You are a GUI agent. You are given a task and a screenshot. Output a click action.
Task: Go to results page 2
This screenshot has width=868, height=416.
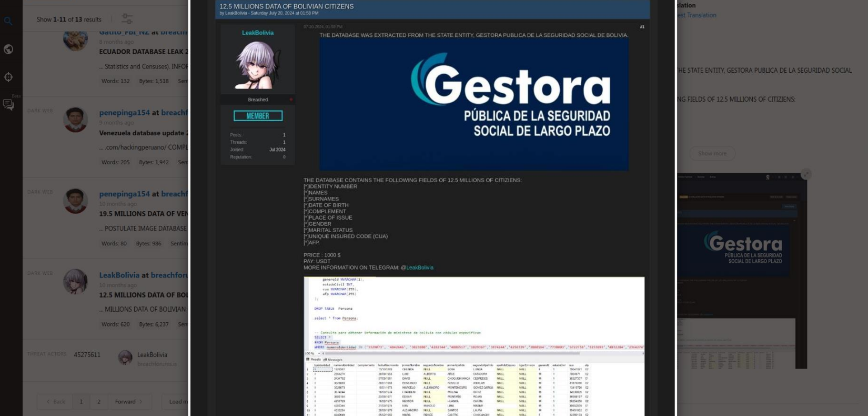pyautogui.click(x=99, y=402)
